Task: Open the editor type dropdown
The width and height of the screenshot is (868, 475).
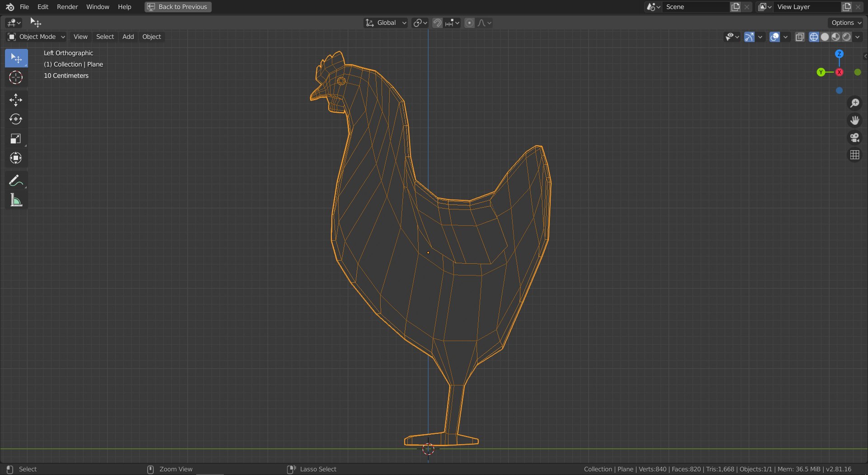Action: [x=14, y=23]
